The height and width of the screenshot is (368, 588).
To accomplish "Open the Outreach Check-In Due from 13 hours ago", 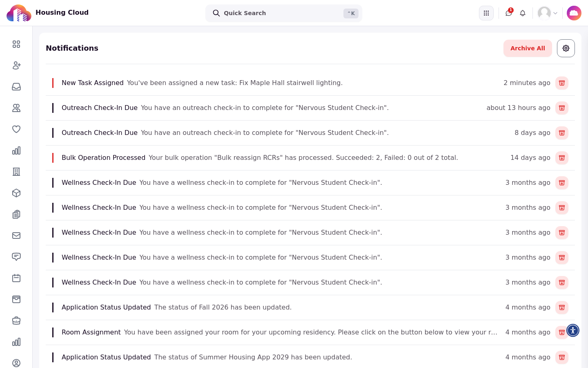I will tap(310, 108).
